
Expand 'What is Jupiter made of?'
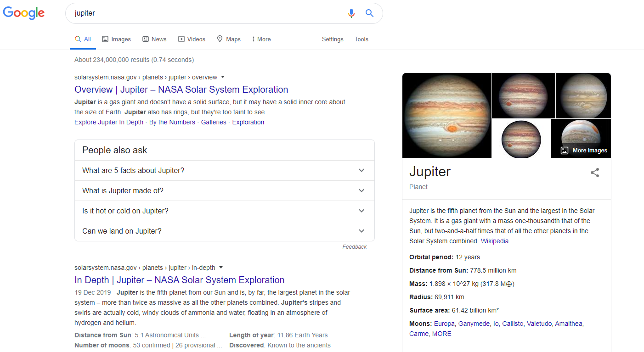click(x=224, y=190)
